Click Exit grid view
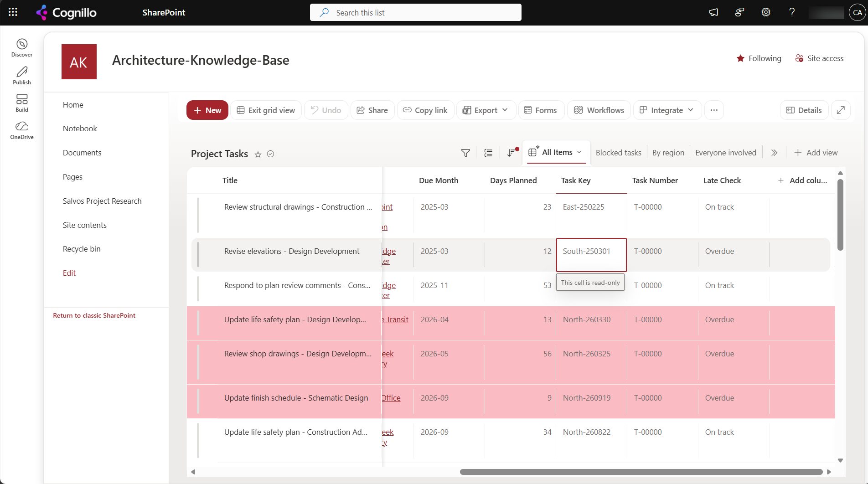The height and width of the screenshot is (484, 868). 266,110
